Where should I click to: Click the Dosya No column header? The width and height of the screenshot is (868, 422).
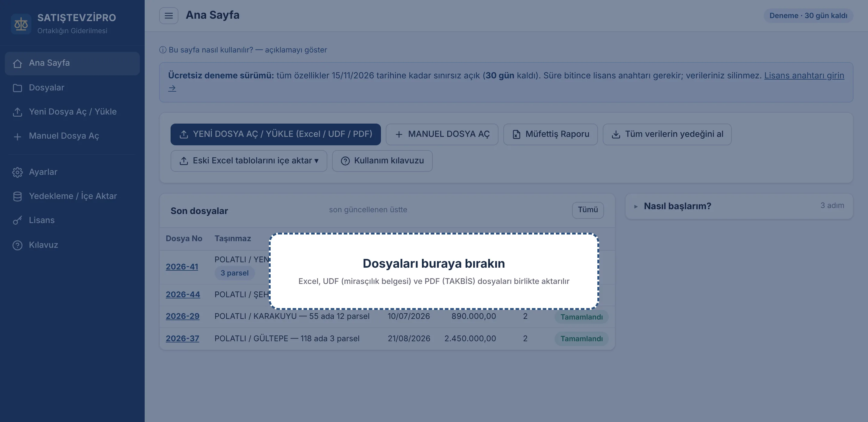pyautogui.click(x=184, y=239)
